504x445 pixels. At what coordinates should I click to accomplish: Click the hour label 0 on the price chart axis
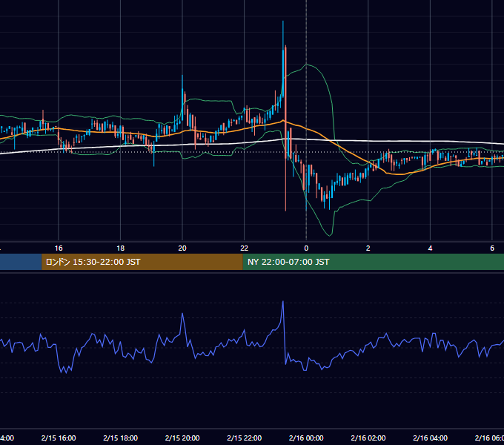(306, 248)
